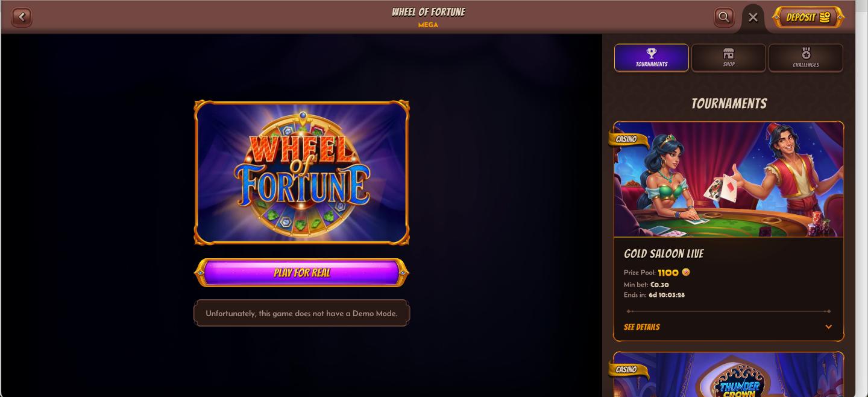The height and width of the screenshot is (397, 868).
Task: Switch to the Tournaments tab
Action: tap(652, 58)
